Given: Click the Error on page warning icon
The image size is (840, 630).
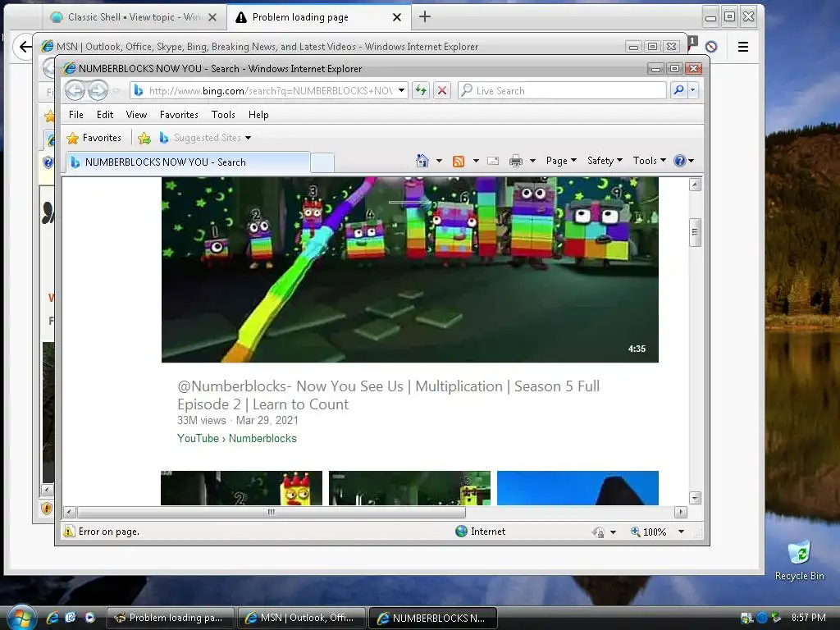Looking at the screenshot, I should (69, 532).
